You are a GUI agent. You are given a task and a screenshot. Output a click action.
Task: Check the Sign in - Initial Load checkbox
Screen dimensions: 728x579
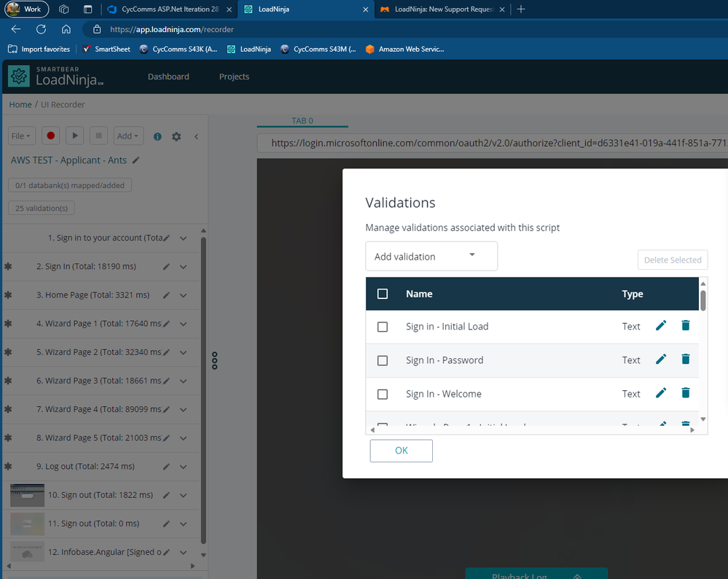(383, 327)
